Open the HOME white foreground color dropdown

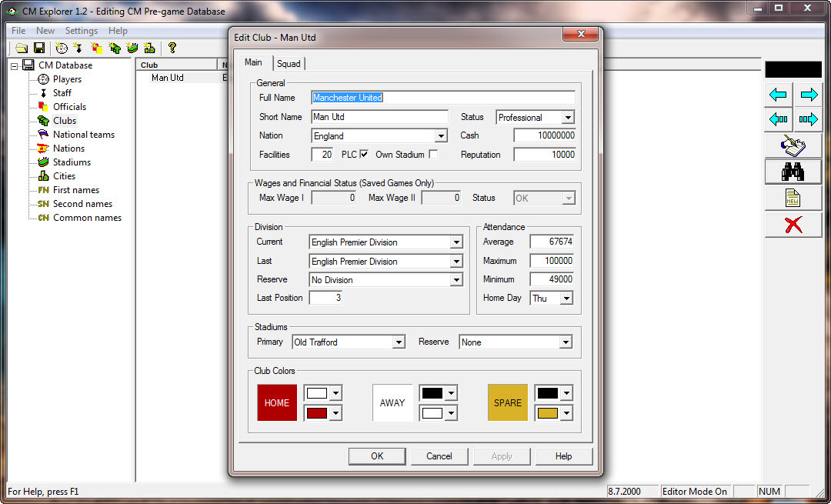(336, 393)
